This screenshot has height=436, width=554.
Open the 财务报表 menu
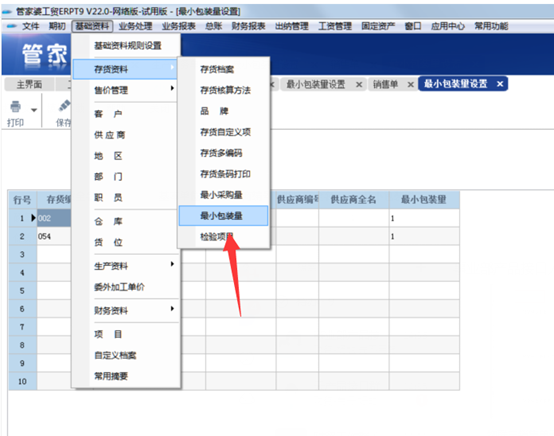(248, 26)
